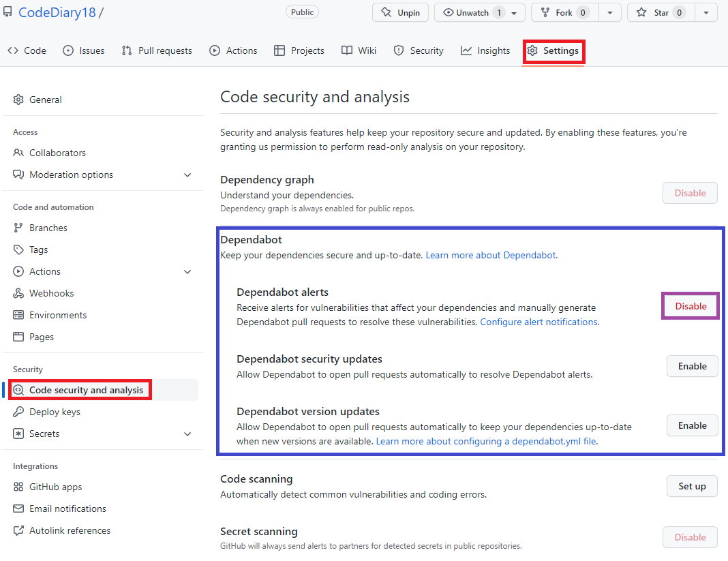Enable Dependabot security updates

[x=693, y=366]
